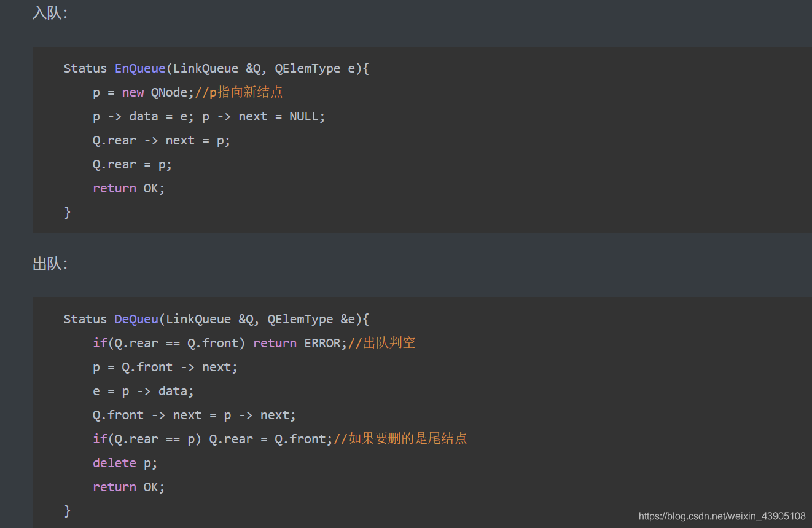Click the line p -> data = e; p -> next = NULL;
Screen dimensions: 812x528
point(209,116)
